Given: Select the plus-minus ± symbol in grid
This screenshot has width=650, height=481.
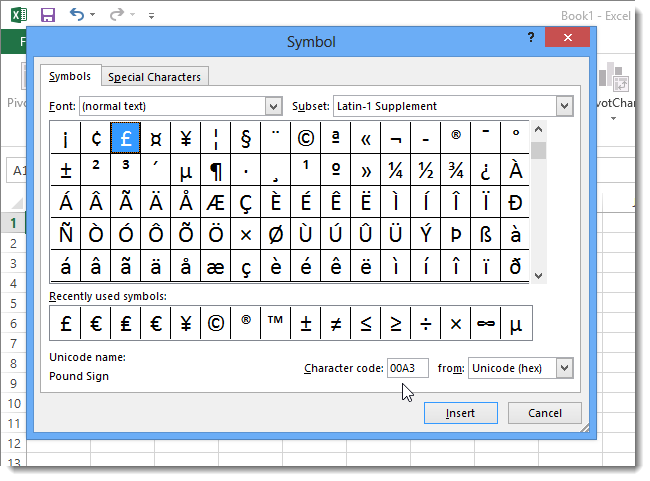Looking at the screenshot, I should pos(66,170).
